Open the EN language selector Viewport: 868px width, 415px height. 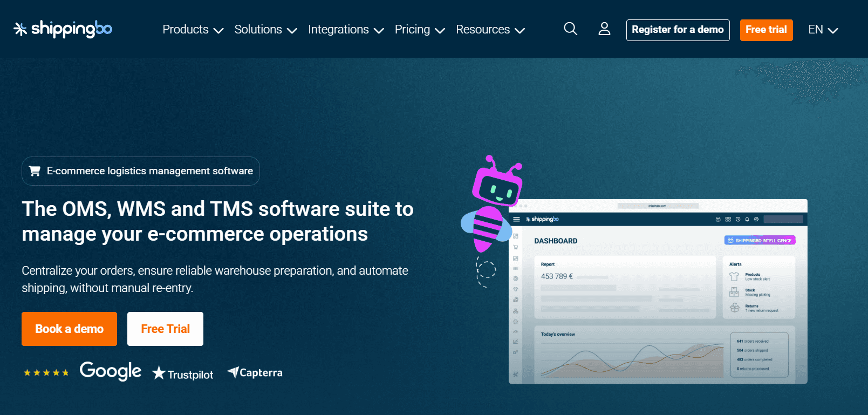point(823,30)
